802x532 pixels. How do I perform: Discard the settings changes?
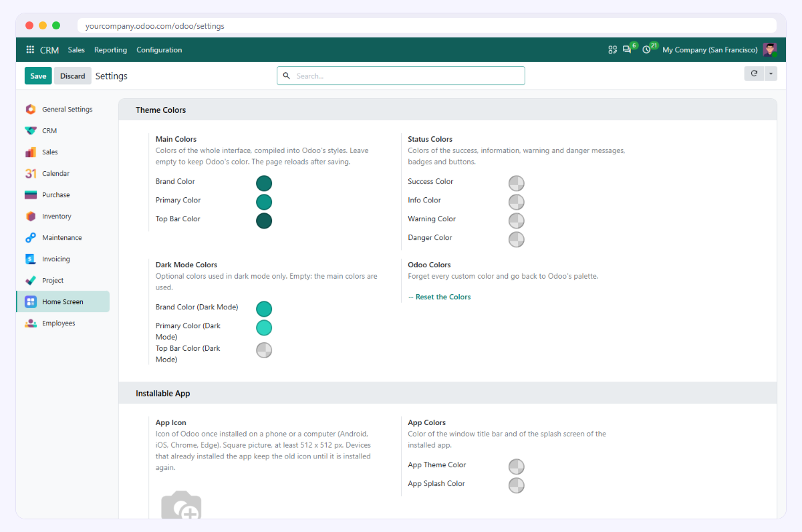(73, 76)
